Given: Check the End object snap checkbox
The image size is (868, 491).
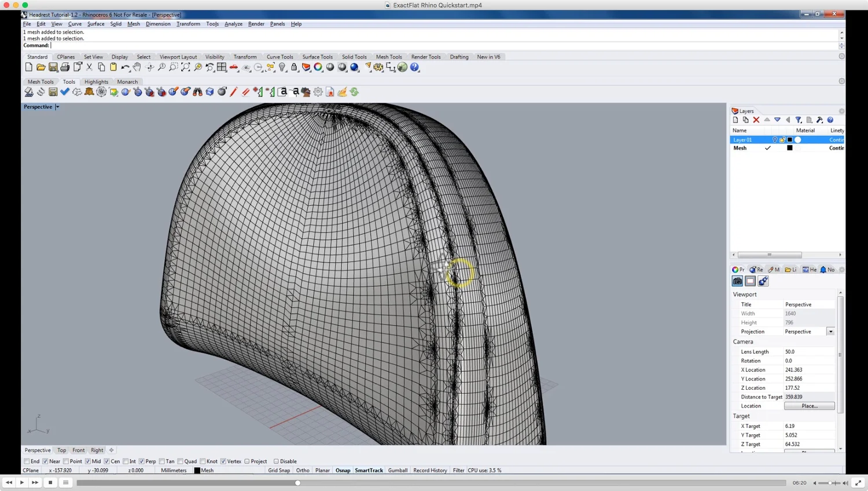Looking at the screenshot, I should click(27, 461).
